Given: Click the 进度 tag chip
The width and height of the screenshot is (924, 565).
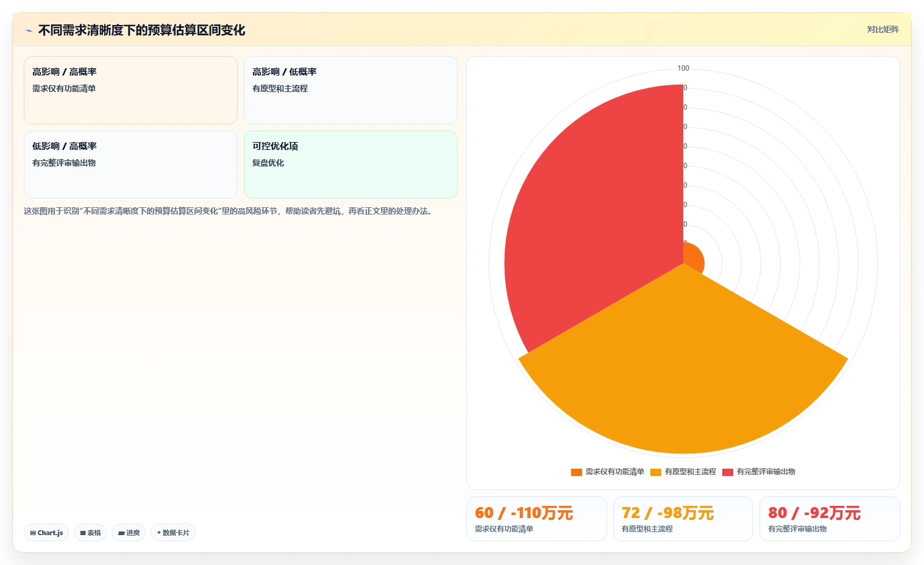Looking at the screenshot, I should coord(129,533).
